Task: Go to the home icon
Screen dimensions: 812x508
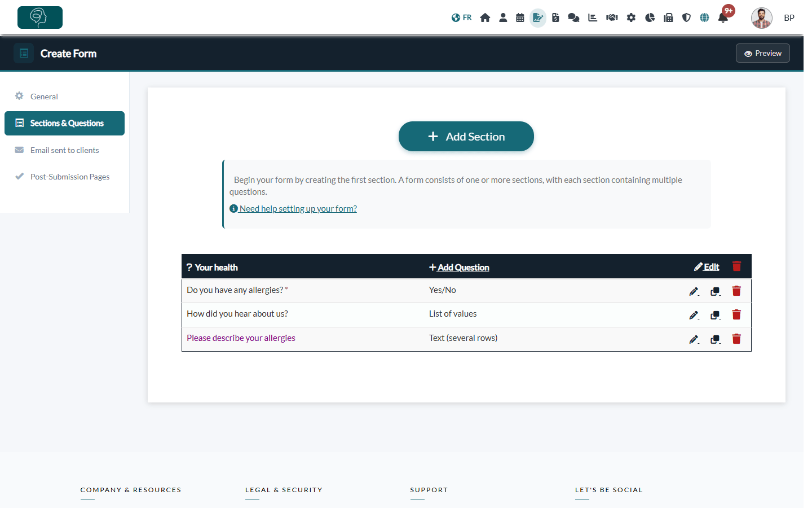Action: [x=485, y=17]
